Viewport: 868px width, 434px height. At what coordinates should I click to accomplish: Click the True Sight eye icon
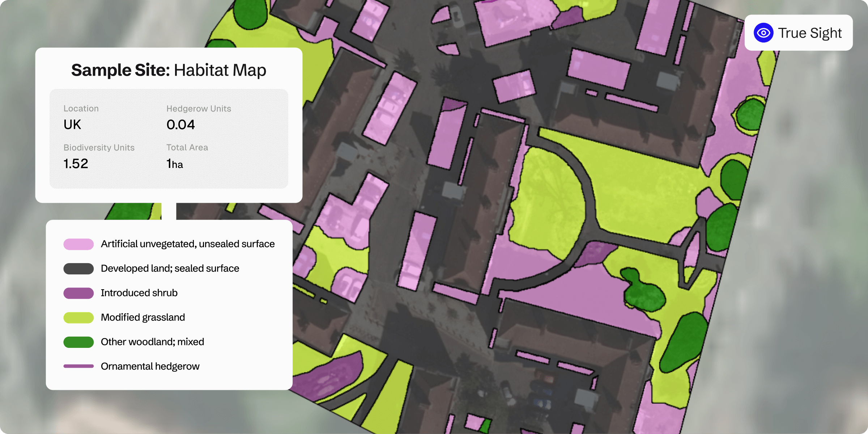pyautogui.click(x=763, y=33)
